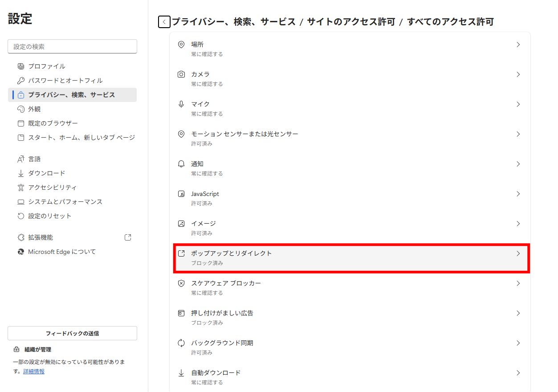Click the back arrow beside the breadcrumb
Image resolution: width=558 pixels, height=392 pixels.
point(164,21)
